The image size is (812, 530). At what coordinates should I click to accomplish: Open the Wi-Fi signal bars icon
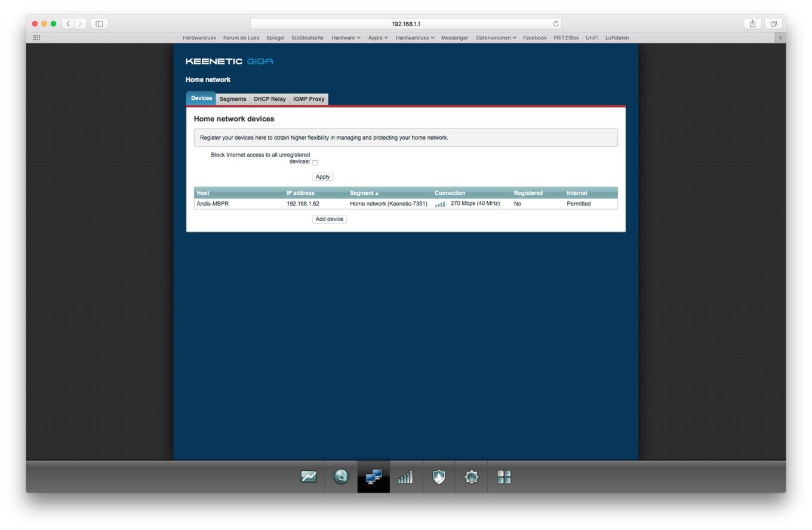click(x=405, y=477)
